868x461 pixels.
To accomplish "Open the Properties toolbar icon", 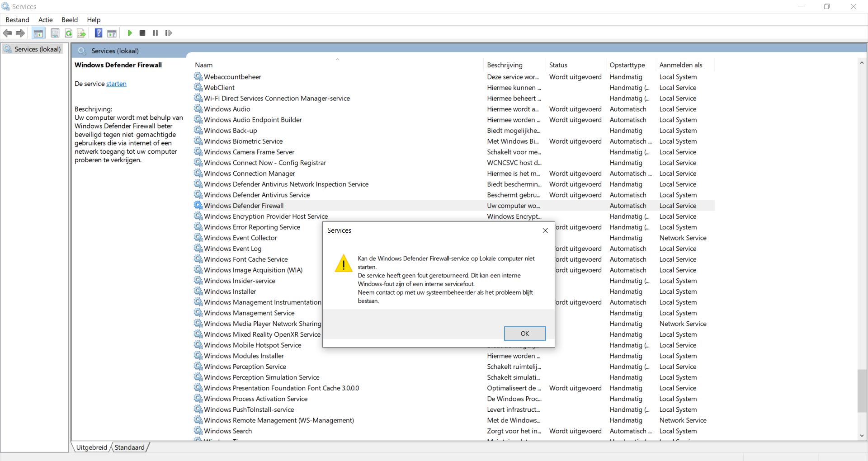I will coord(55,33).
